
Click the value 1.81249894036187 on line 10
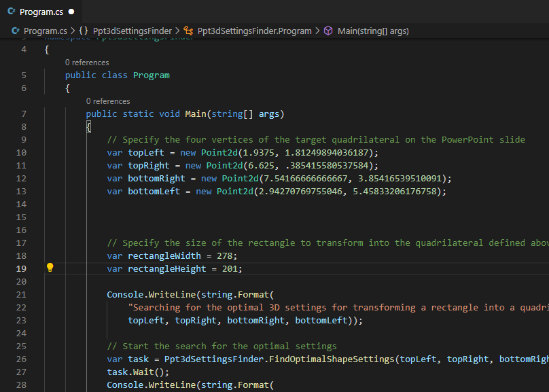(327, 153)
